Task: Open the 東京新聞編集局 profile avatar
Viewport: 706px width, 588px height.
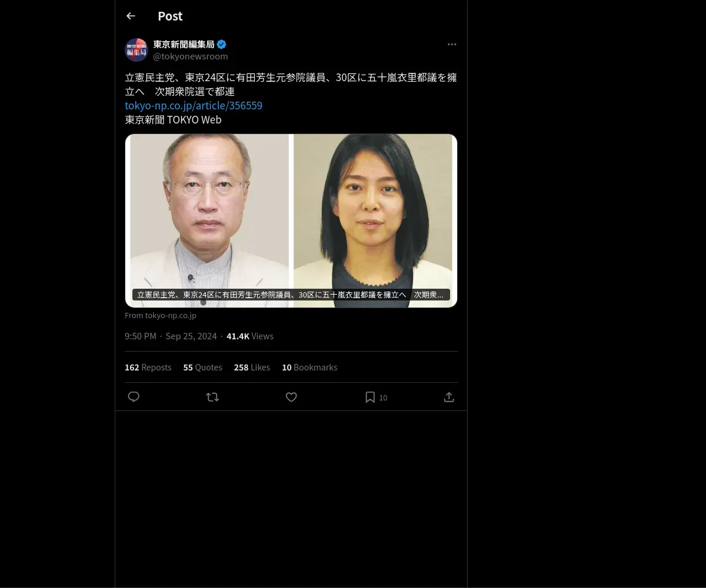Action: point(136,50)
